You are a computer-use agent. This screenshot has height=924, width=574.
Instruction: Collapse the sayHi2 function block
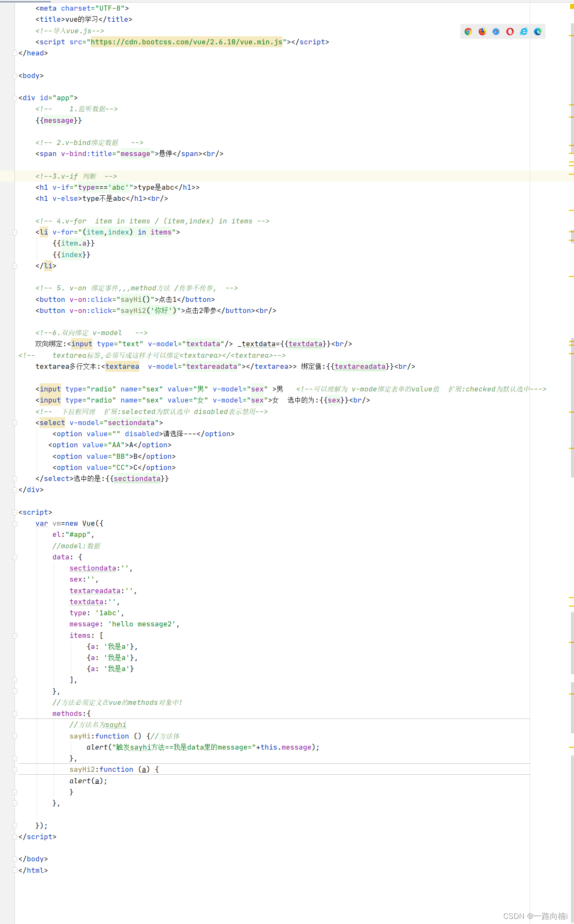coord(15,770)
